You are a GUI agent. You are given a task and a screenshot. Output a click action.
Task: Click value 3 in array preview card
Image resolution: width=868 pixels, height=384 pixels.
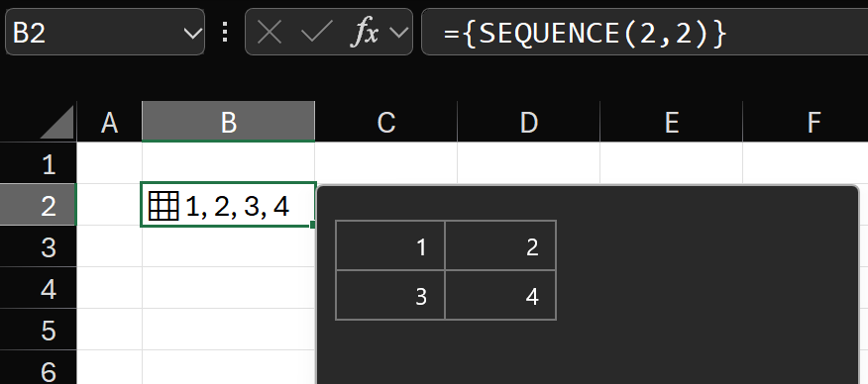point(421,297)
